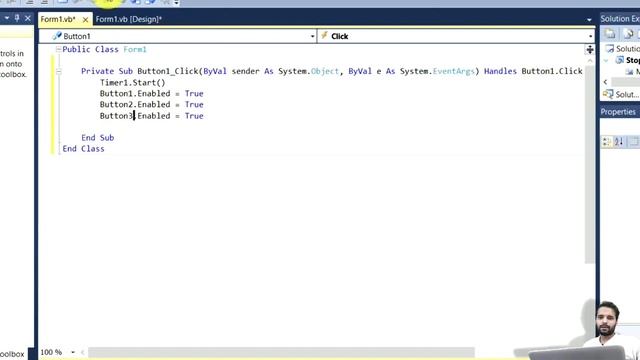Viewport: 640px width, 360px height.
Task: Click the Properties panel title
Action: (x=618, y=112)
